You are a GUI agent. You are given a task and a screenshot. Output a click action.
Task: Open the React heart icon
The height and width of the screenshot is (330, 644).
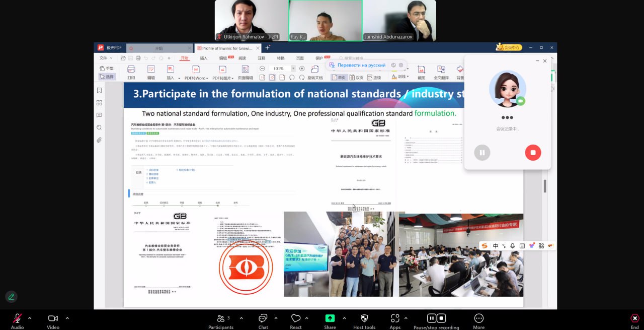point(296,318)
